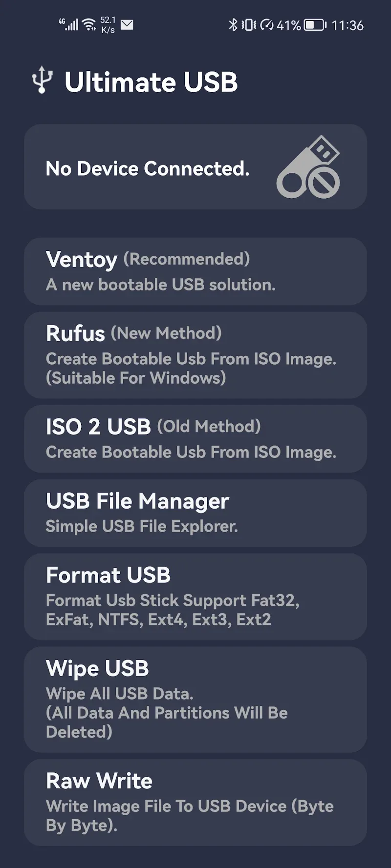The image size is (391, 868).
Task: Tap the Ultimate USB app title
Action: pyautogui.click(x=151, y=82)
